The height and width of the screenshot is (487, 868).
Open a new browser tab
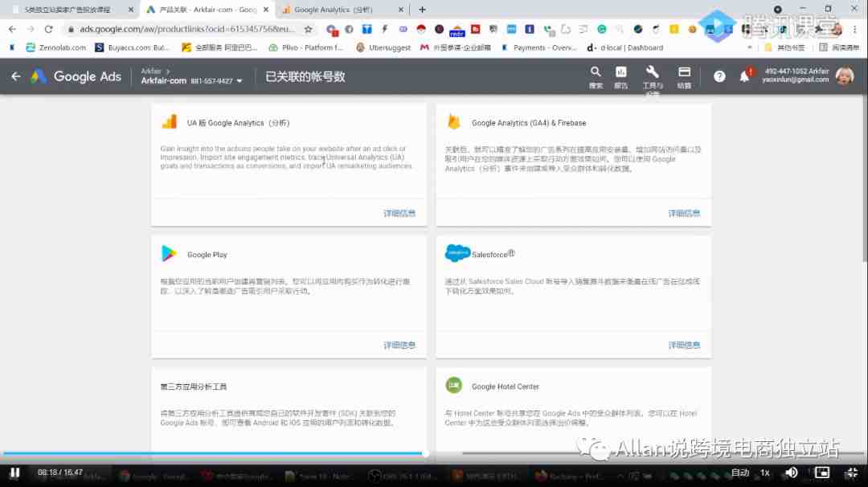423,10
